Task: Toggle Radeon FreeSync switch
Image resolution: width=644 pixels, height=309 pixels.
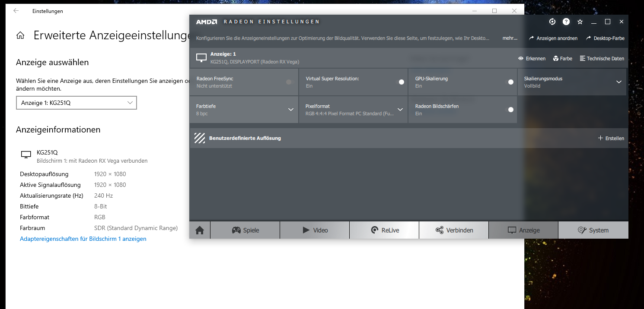Action: 290,82
